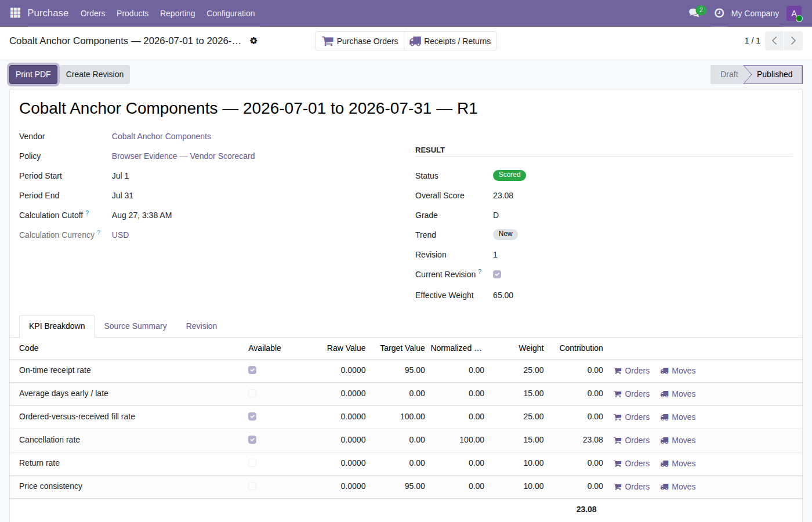The height and width of the screenshot is (522, 812).
Task: Open Orders for Average days early / late
Action: pos(632,394)
